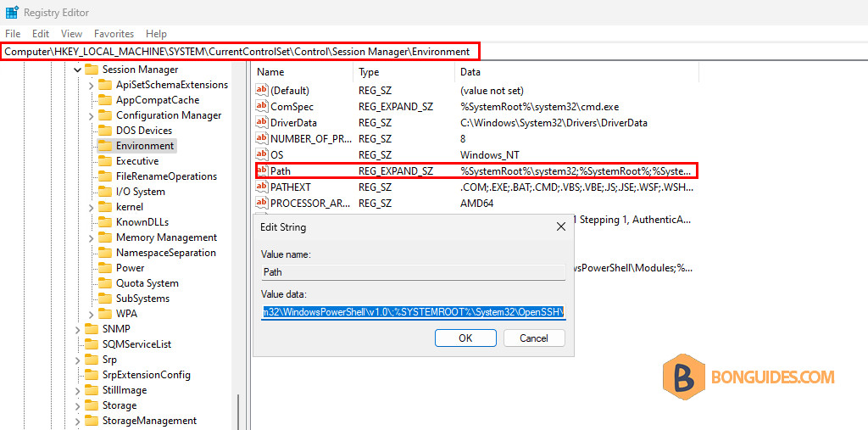
Task: Open the Favorites menu
Action: click(114, 34)
